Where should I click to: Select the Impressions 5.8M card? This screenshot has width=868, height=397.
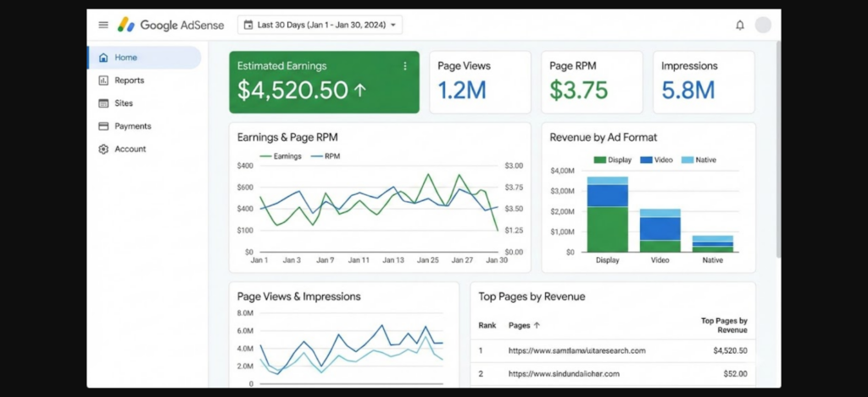click(704, 82)
